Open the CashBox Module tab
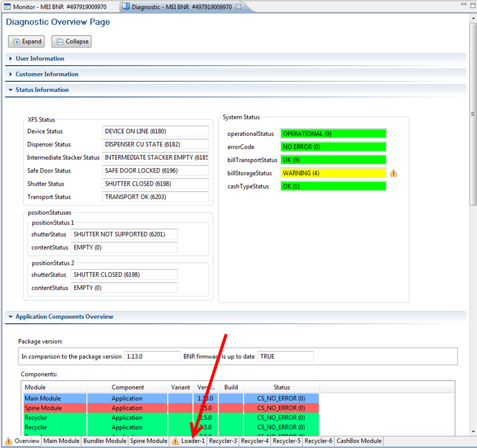477x448 pixels. (359, 441)
